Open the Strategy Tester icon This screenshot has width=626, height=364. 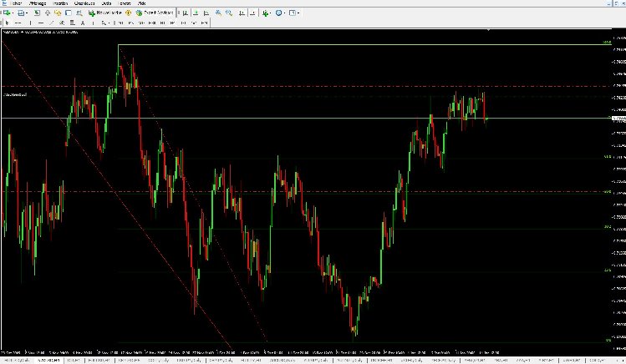coord(79,13)
